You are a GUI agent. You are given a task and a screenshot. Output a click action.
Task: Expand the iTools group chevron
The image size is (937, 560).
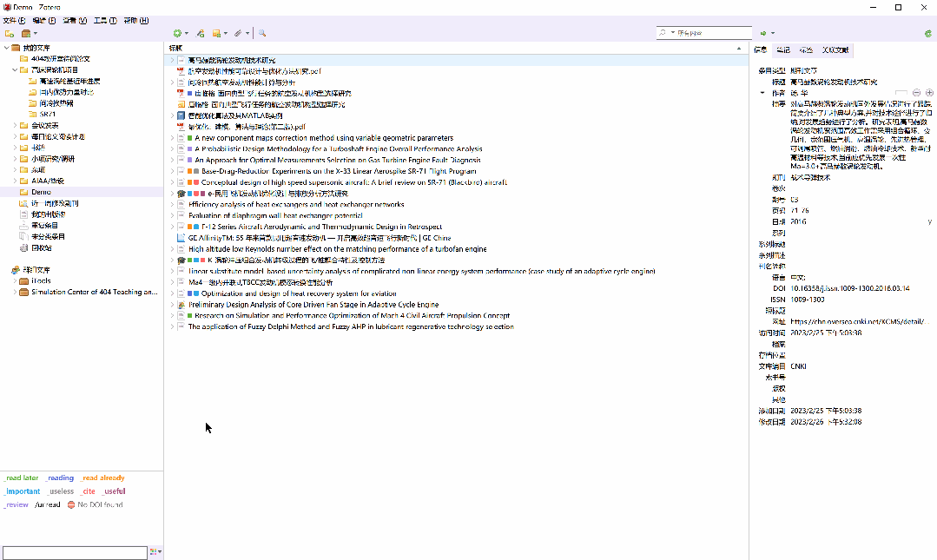15,281
